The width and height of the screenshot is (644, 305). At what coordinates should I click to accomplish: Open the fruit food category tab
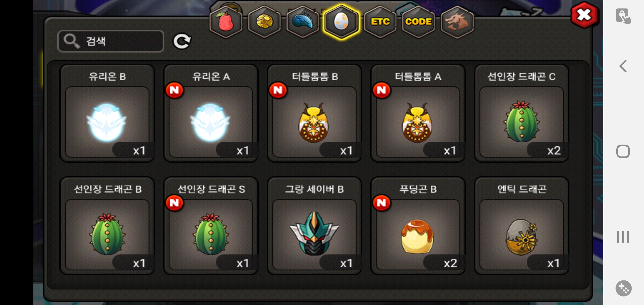pyautogui.click(x=226, y=22)
